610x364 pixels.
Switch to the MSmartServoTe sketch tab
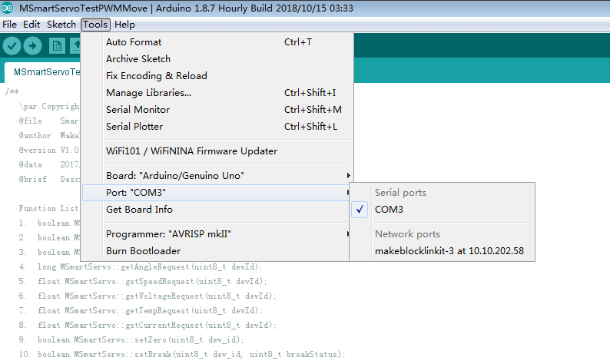click(x=44, y=72)
